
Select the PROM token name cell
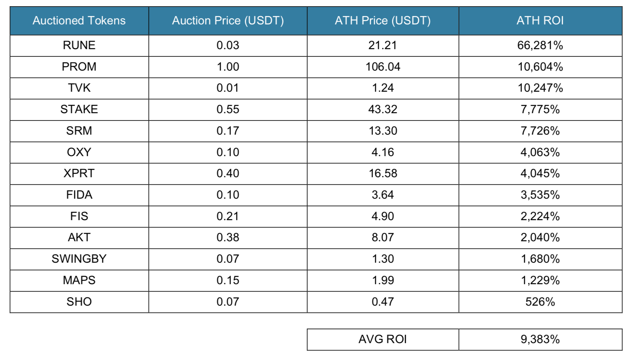point(79,67)
